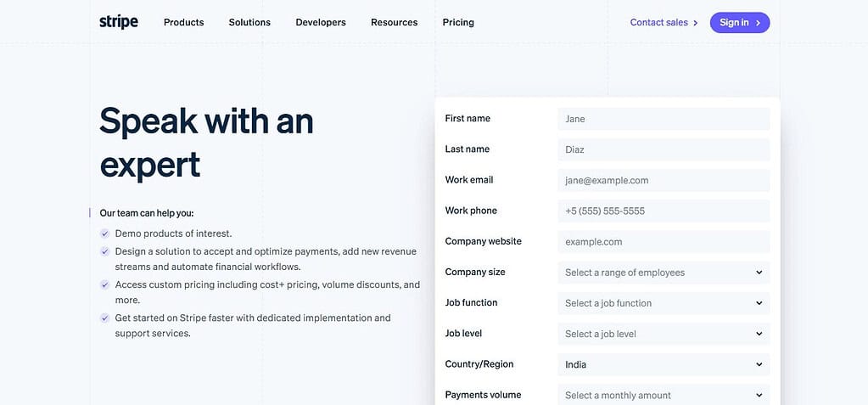
Task: Open the Job function dropdown
Action: pos(664,304)
